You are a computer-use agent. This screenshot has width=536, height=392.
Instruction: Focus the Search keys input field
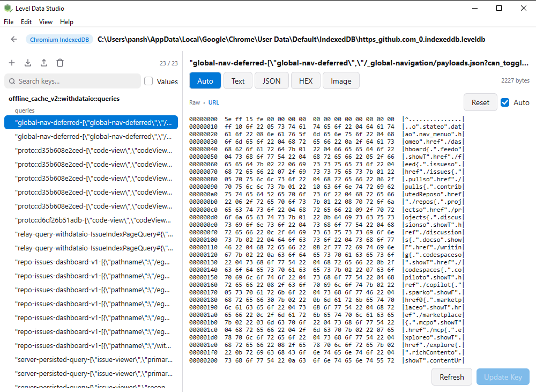tap(72, 82)
